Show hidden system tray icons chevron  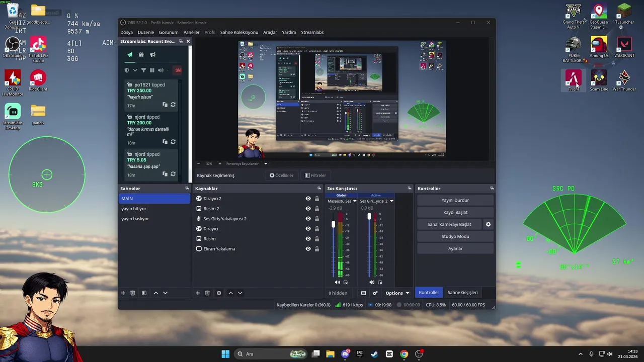[580, 354]
